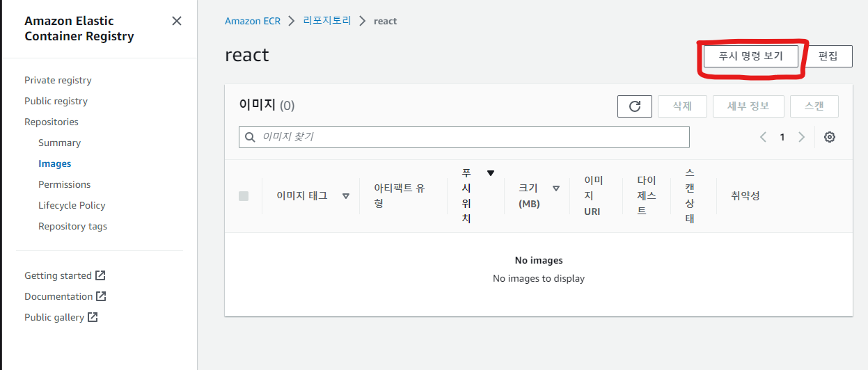The height and width of the screenshot is (370, 868).
Task: Click the 세부 정보 button
Action: 748,106
